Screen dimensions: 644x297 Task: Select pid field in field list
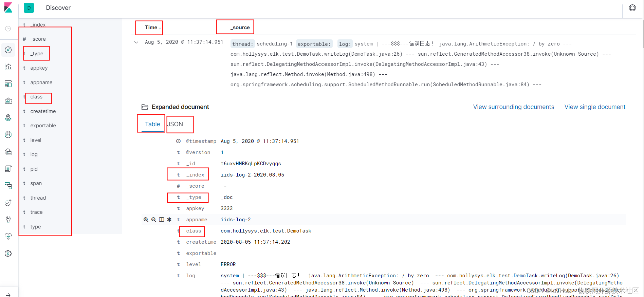(34, 169)
